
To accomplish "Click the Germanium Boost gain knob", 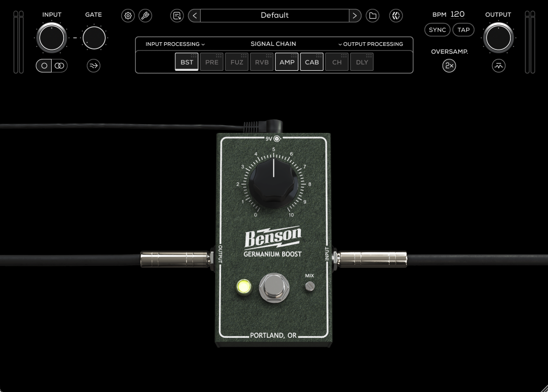I will pos(274,183).
